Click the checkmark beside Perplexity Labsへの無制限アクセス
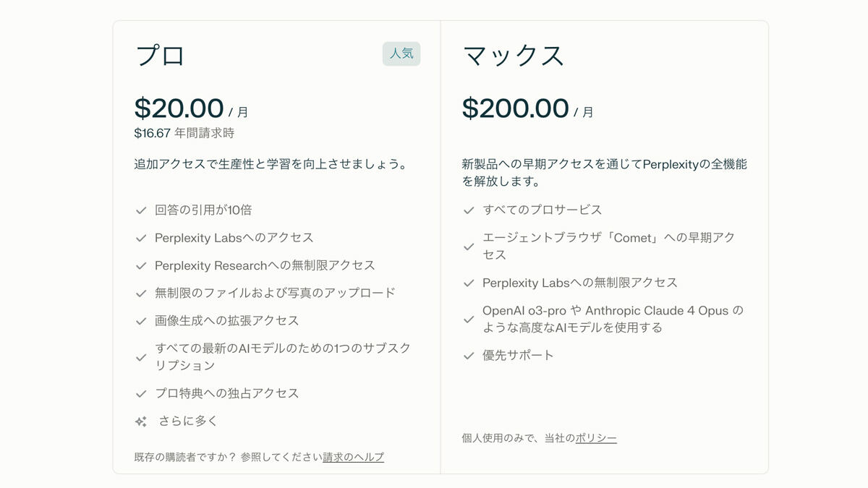Image resolution: width=868 pixels, height=488 pixels. pyautogui.click(x=469, y=283)
